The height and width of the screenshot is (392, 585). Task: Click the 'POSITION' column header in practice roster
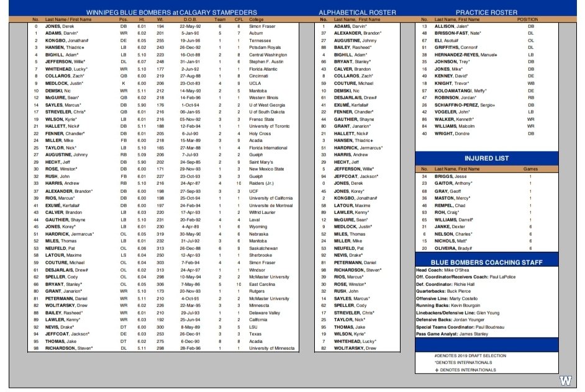(527, 19)
